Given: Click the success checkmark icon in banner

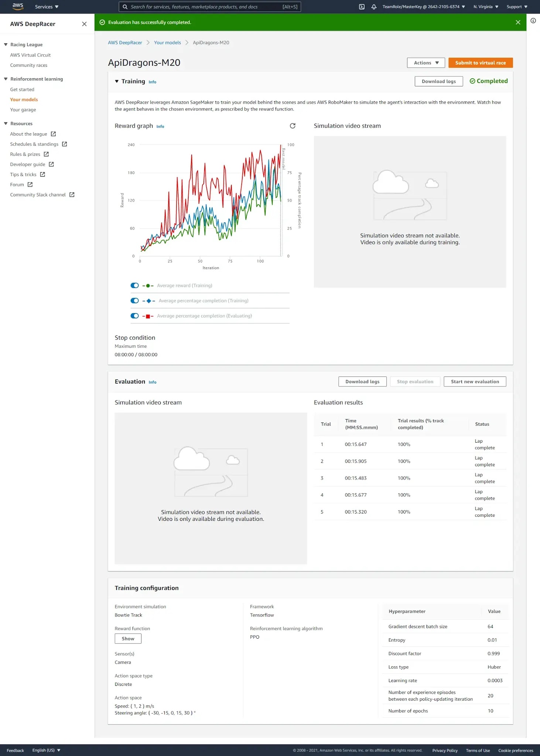Looking at the screenshot, I should click(x=102, y=23).
